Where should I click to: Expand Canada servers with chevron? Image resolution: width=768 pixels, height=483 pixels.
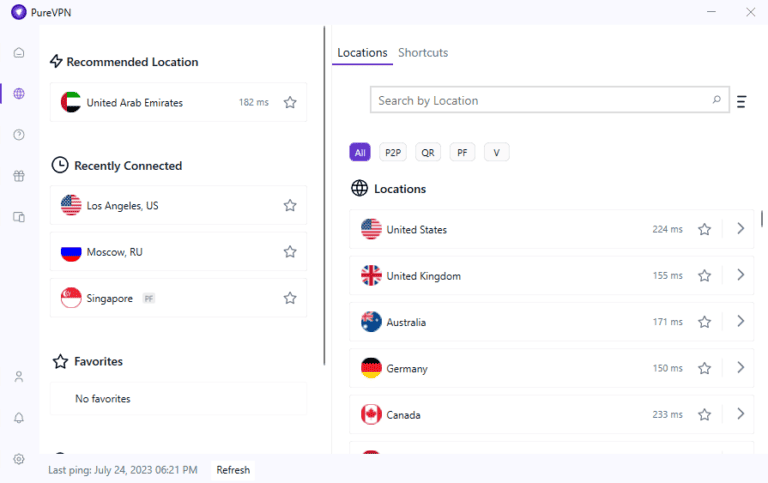pos(740,414)
